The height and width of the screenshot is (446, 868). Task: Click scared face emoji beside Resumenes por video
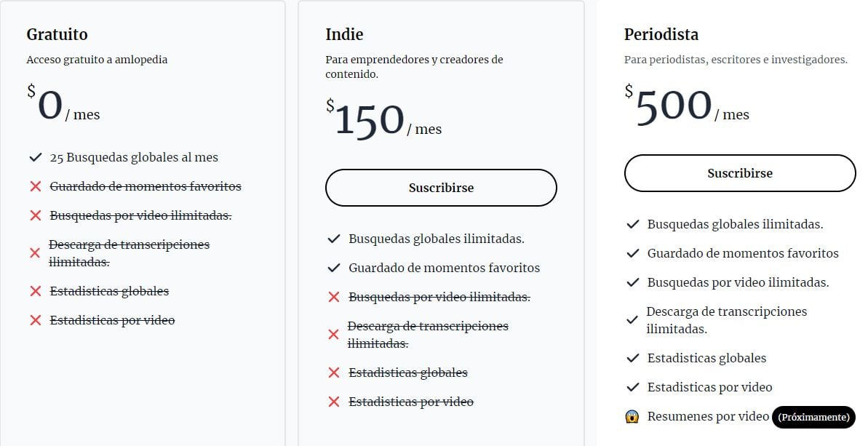[x=632, y=417]
